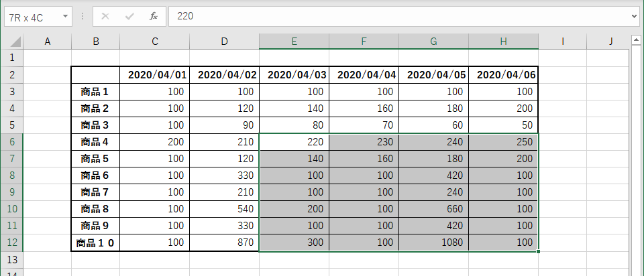Select row 9 header

[11, 192]
